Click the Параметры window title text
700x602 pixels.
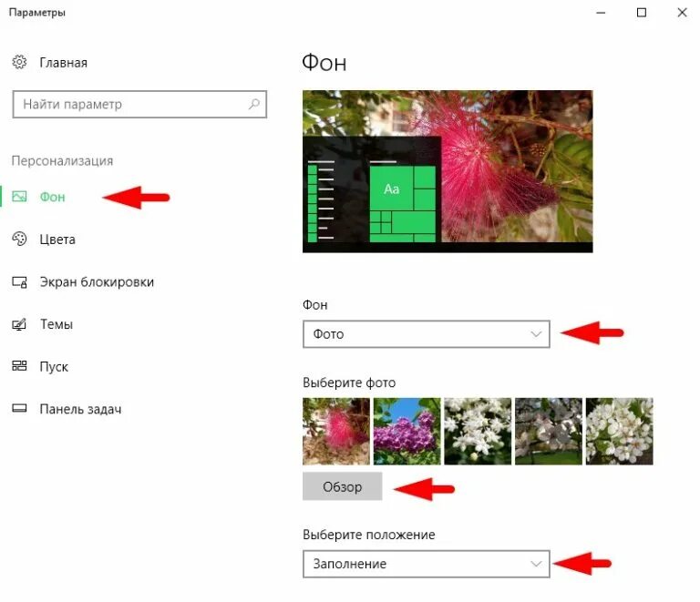pos(37,13)
